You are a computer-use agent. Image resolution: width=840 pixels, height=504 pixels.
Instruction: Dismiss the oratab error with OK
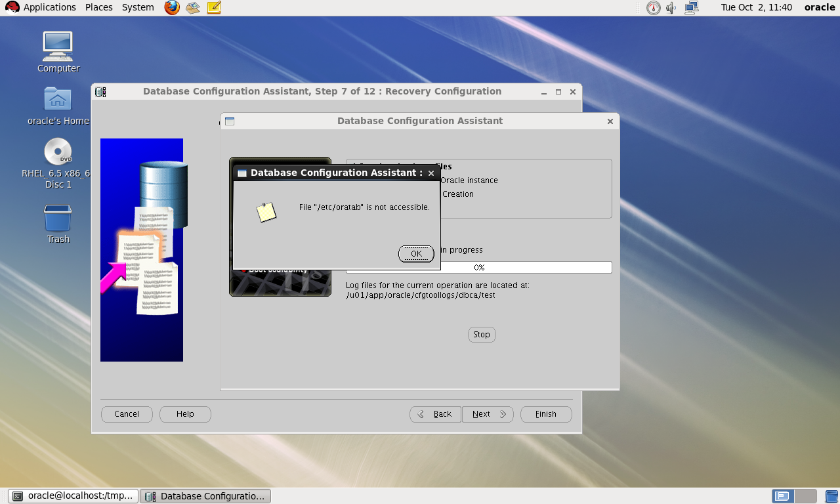tap(416, 254)
